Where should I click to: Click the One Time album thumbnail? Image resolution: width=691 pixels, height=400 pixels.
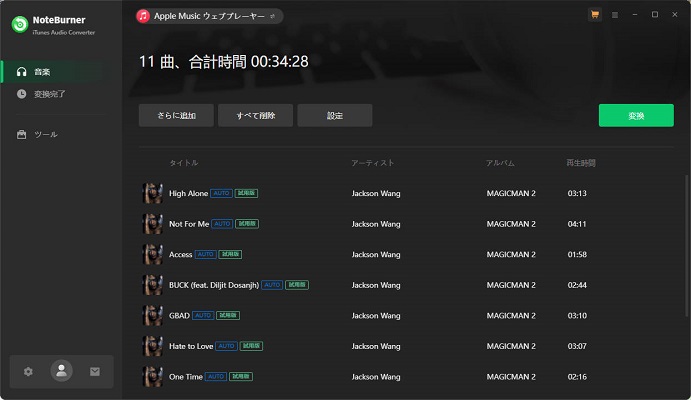tap(152, 377)
